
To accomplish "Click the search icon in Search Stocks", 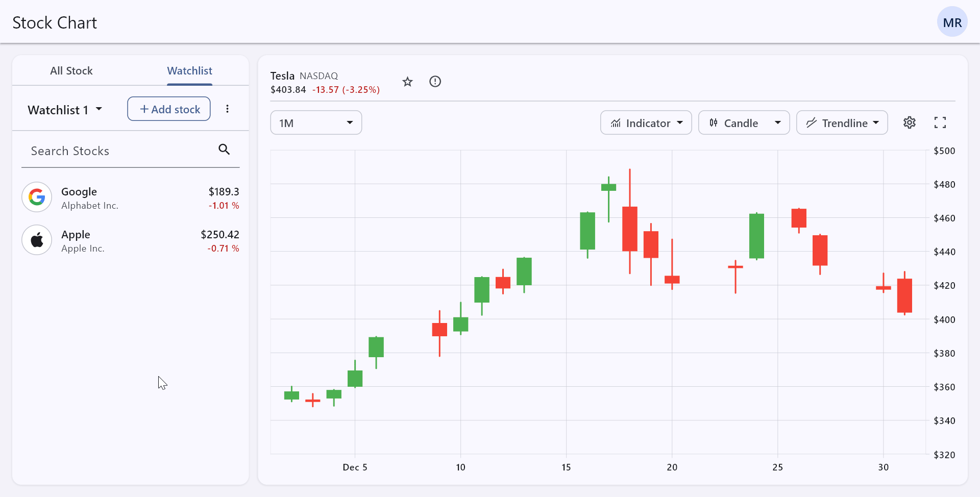I will (224, 150).
